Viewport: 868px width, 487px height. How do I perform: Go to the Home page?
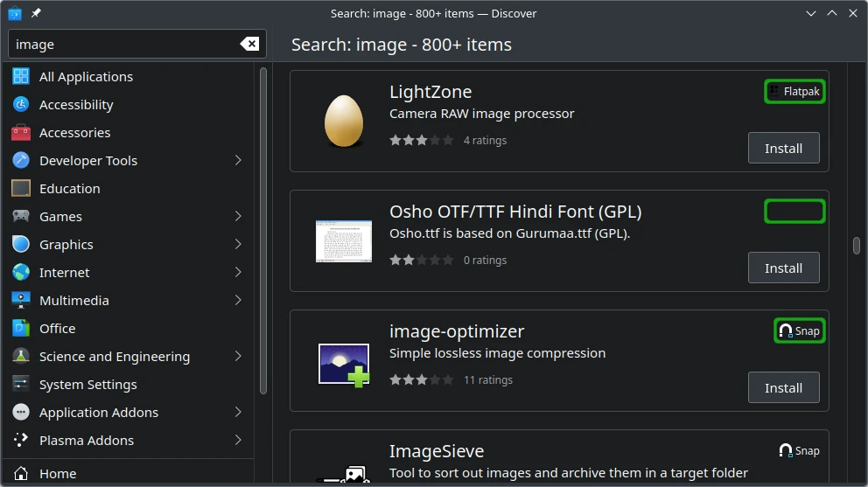click(x=58, y=473)
